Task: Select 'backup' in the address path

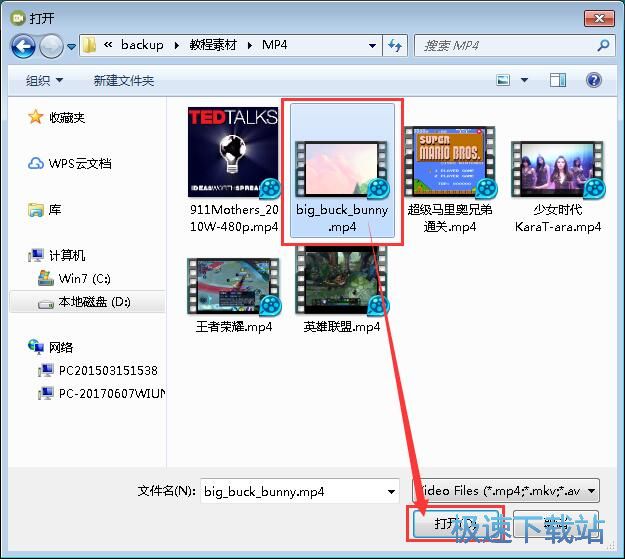Action: pyautogui.click(x=142, y=45)
